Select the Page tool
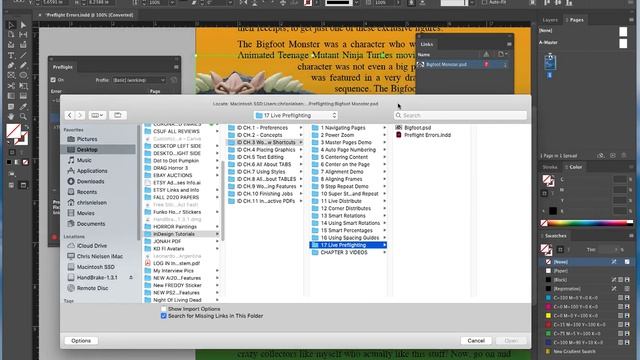The height and width of the screenshot is (360, 640). (11, 35)
